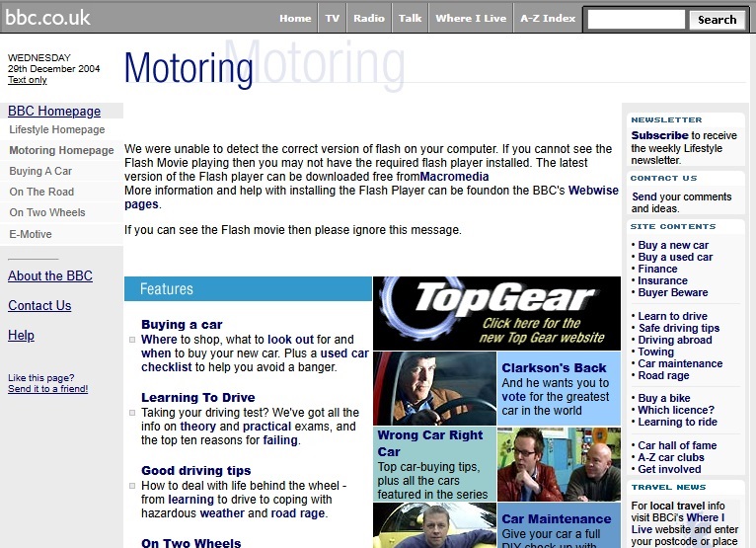Open Safe driving tips contents link
Viewport: 756px width, 548px height.
(x=679, y=328)
